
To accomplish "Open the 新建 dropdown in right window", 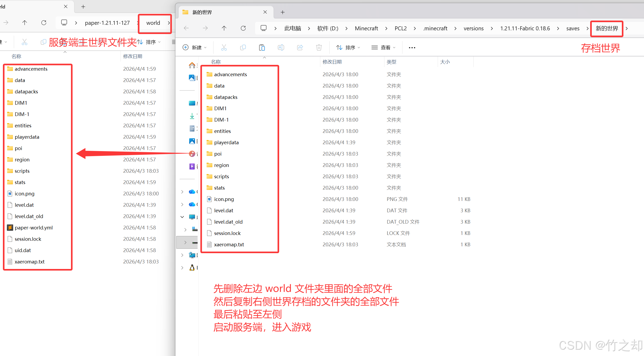I will click(x=195, y=47).
